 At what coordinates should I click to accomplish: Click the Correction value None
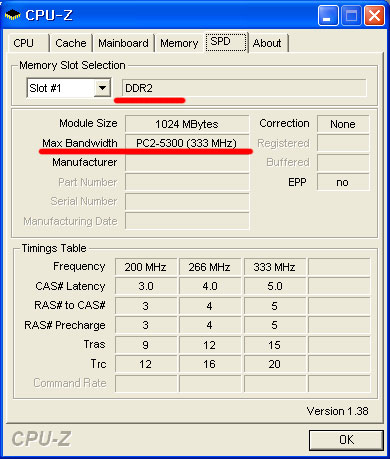[343, 124]
